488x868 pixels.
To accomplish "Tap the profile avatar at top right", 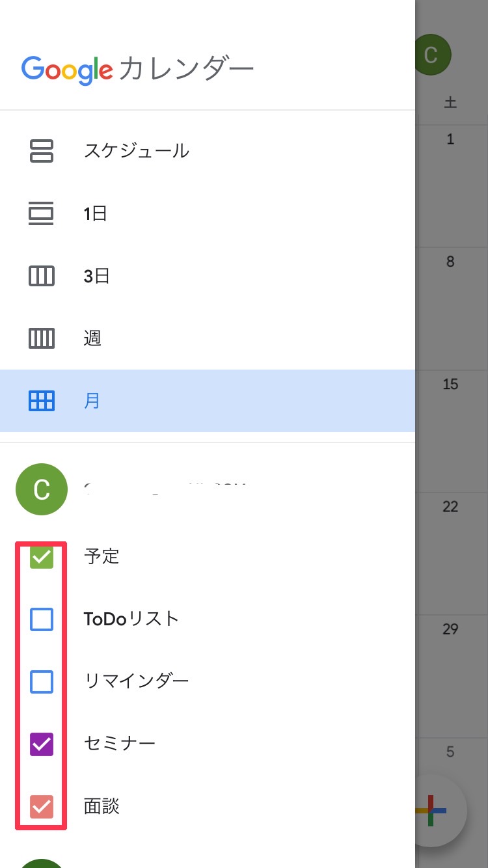I will pyautogui.click(x=431, y=55).
